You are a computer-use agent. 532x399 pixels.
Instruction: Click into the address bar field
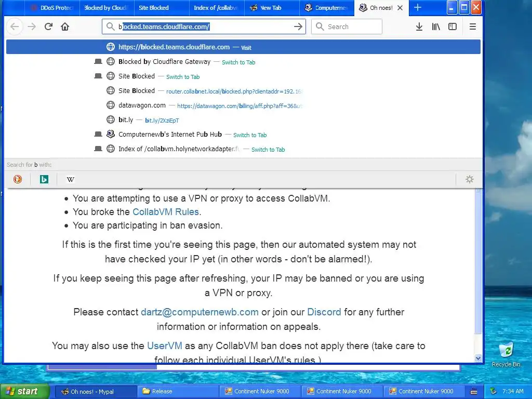(204, 26)
